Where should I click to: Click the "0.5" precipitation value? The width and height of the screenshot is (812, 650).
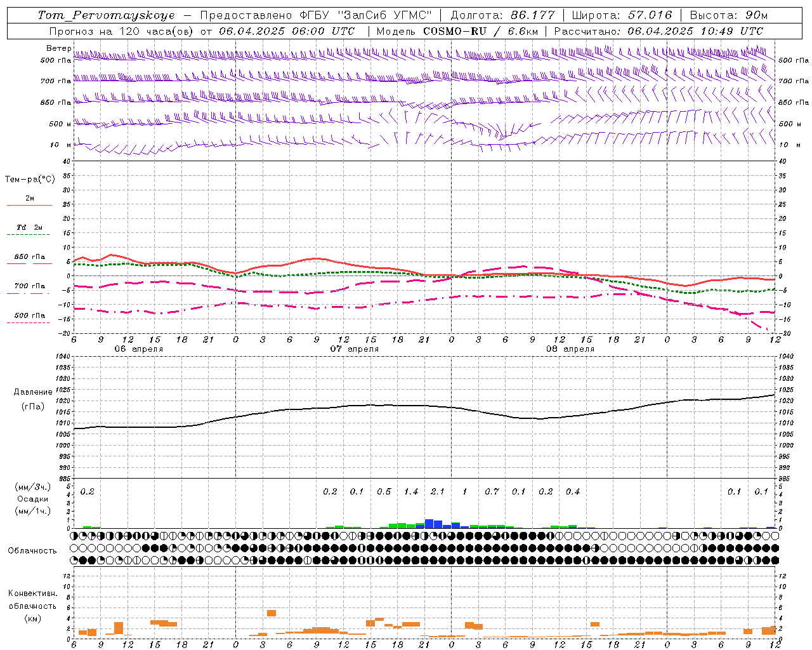(x=384, y=492)
